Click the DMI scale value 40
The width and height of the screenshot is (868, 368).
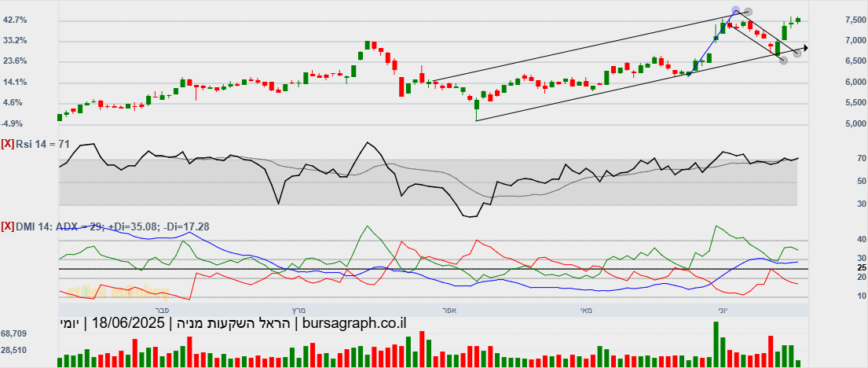tap(862, 239)
